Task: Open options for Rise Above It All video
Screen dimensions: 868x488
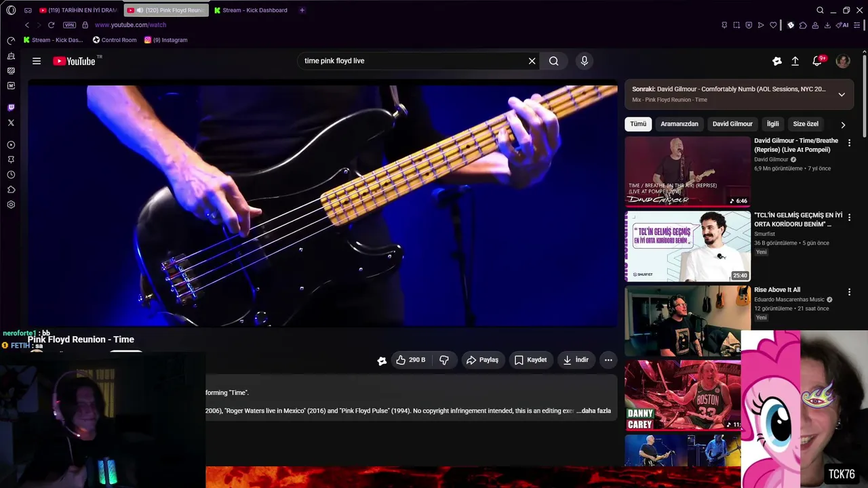Action: 849,292
